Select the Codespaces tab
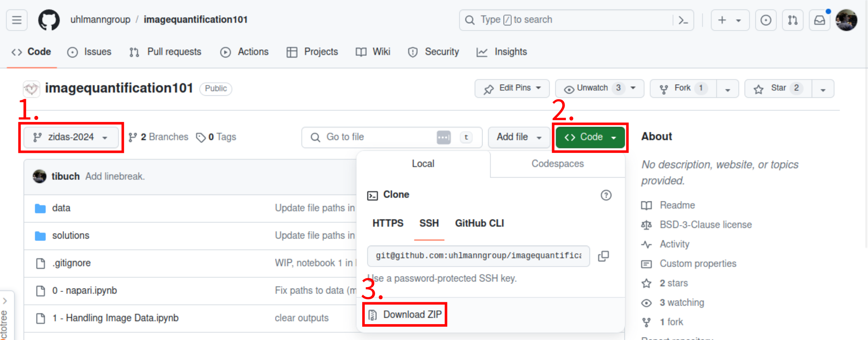 coord(558,164)
